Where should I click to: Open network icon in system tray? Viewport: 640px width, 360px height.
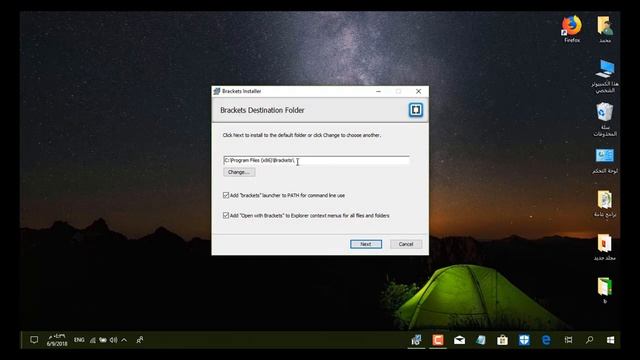click(93, 340)
